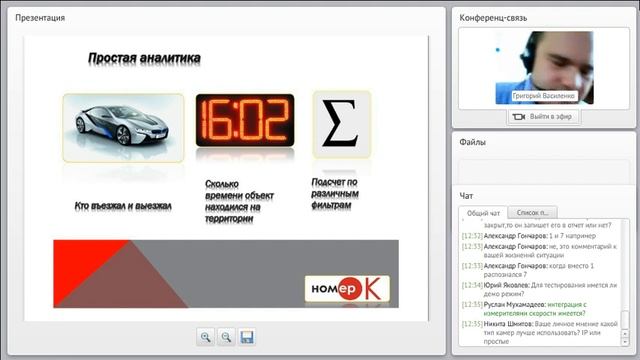Click Юрий Яковлев's chat message
Image resolution: width=640 pixels, height=360 pixels.
[539, 289]
